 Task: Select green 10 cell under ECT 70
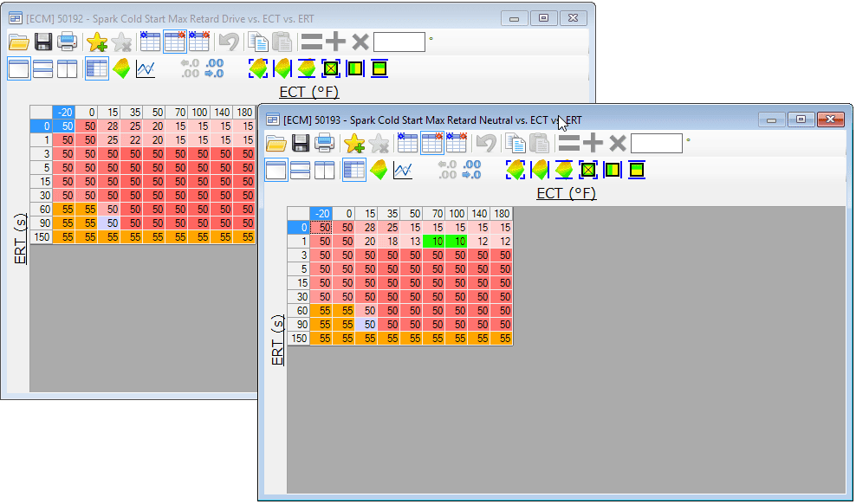pos(434,241)
